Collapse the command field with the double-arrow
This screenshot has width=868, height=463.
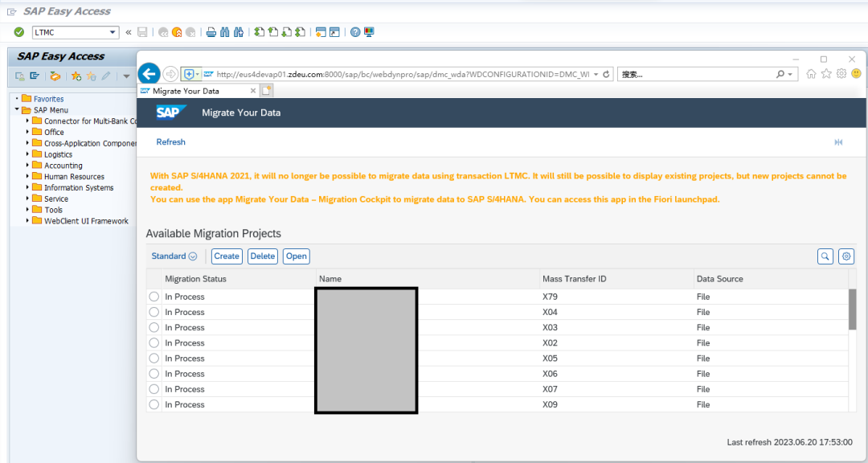point(129,32)
